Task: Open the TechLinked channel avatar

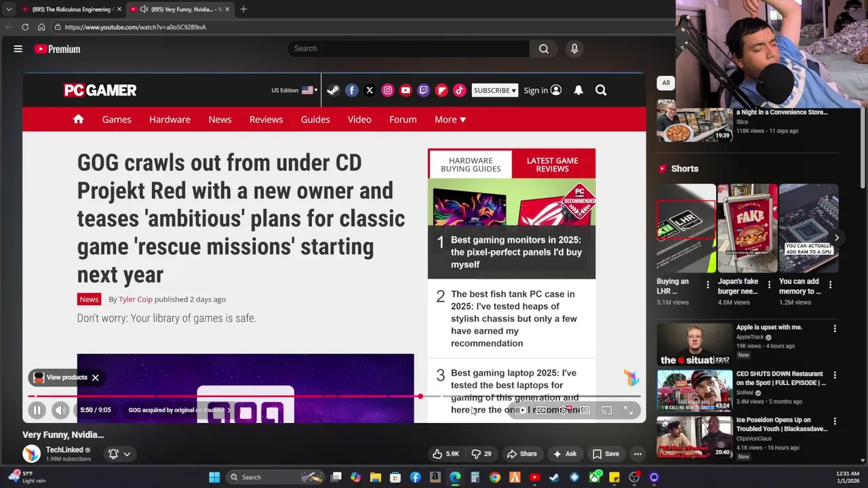Action: coord(31,453)
